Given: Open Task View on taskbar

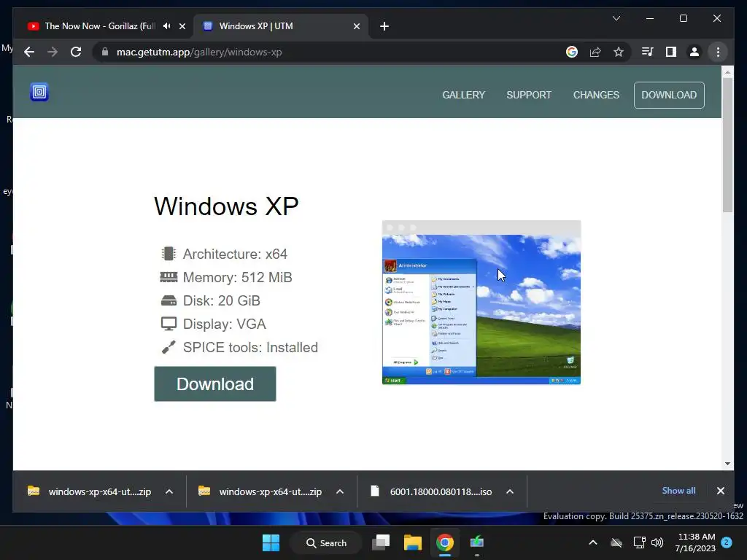Looking at the screenshot, I should coord(381,542).
